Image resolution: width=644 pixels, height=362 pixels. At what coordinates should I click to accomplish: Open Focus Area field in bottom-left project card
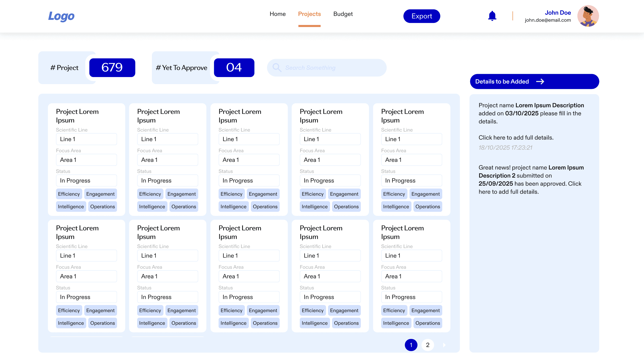click(x=86, y=276)
